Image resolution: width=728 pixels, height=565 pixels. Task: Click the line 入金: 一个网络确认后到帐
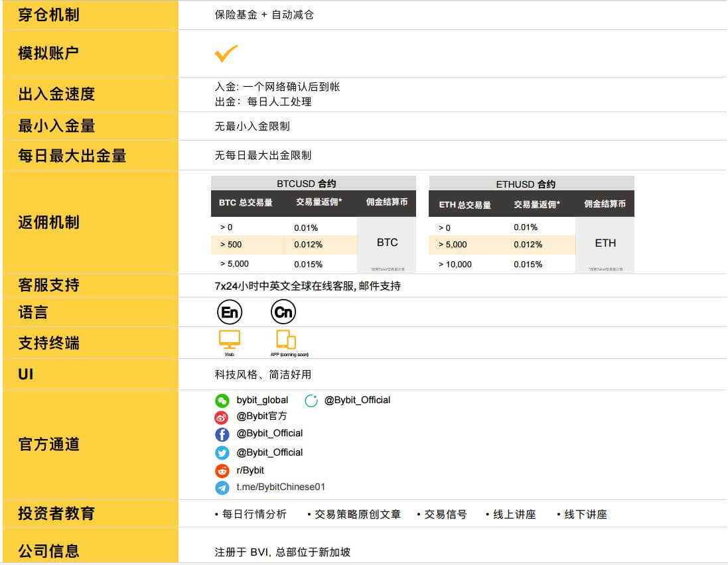click(277, 87)
